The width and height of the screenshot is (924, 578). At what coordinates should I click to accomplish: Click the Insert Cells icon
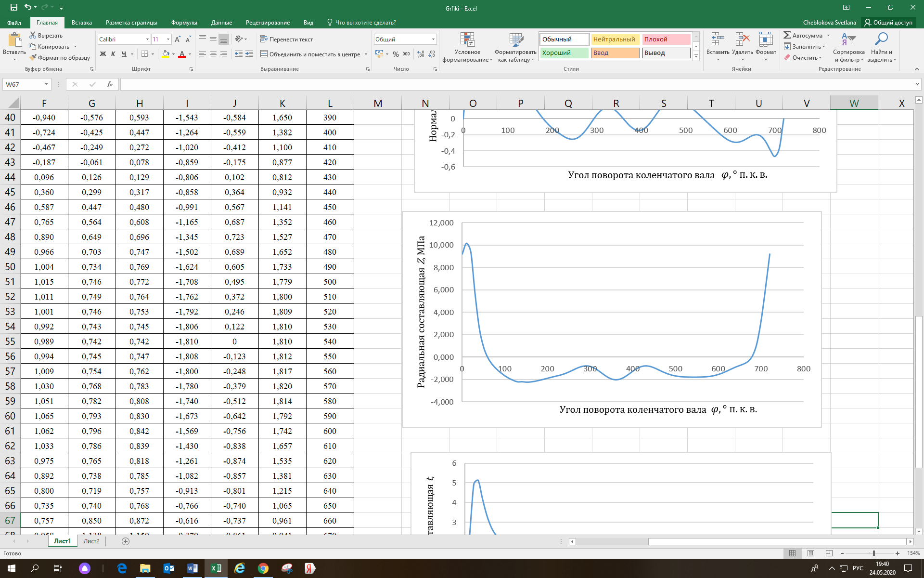click(718, 40)
